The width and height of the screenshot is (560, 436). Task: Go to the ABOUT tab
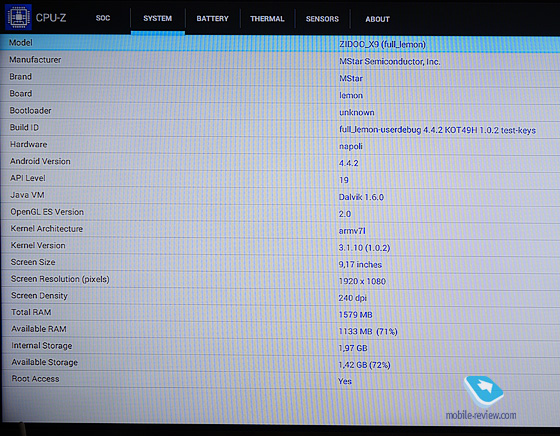377,19
